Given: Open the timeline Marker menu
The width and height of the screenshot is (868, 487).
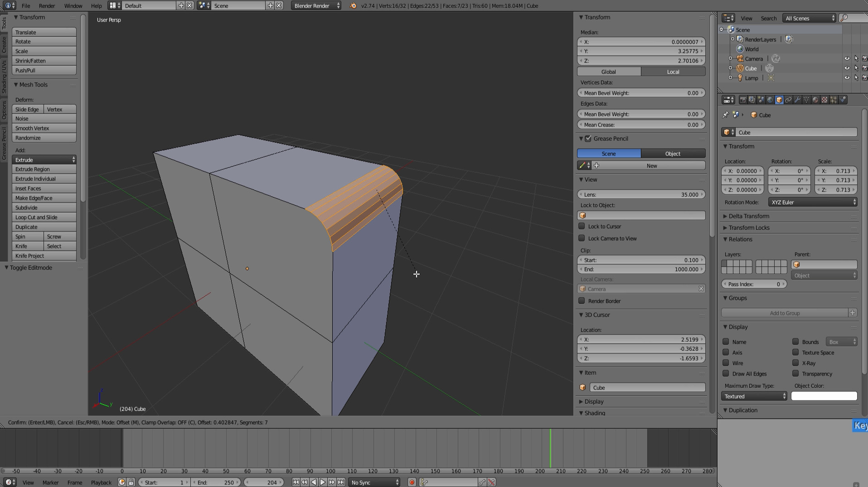Looking at the screenshot, I should (x=50, y=482).
